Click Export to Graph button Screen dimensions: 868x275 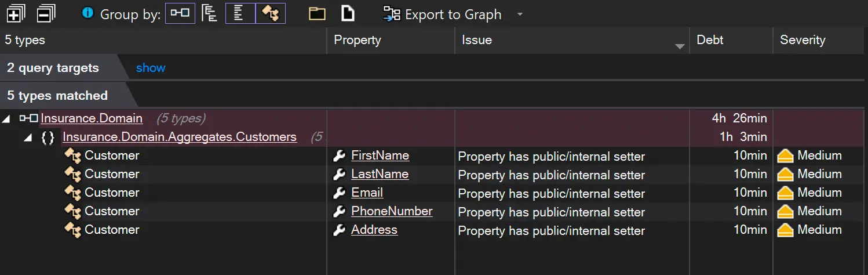click(443, 14)
